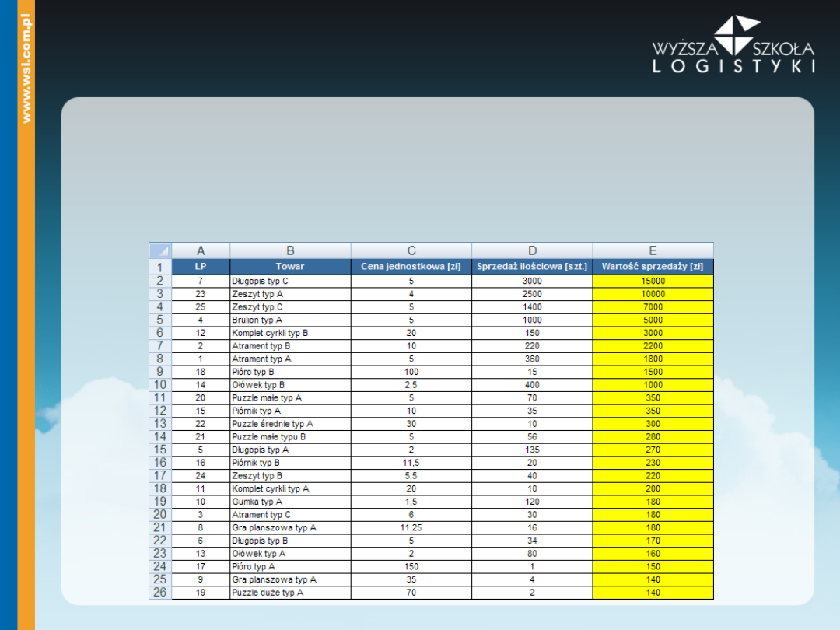This screenshot has width=840, height=630.
Task: Click the select-all corner triangle of the spreadsheet
Action: pyautogui.click(x=160, y=250)
